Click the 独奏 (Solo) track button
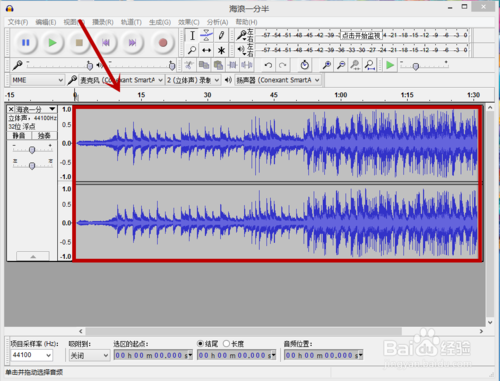 click(x=44, y=135)
